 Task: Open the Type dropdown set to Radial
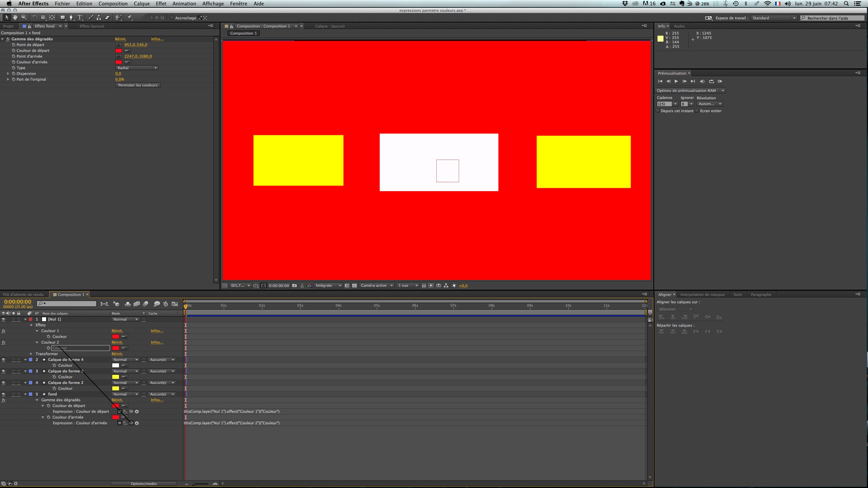[x=137, y=68]
